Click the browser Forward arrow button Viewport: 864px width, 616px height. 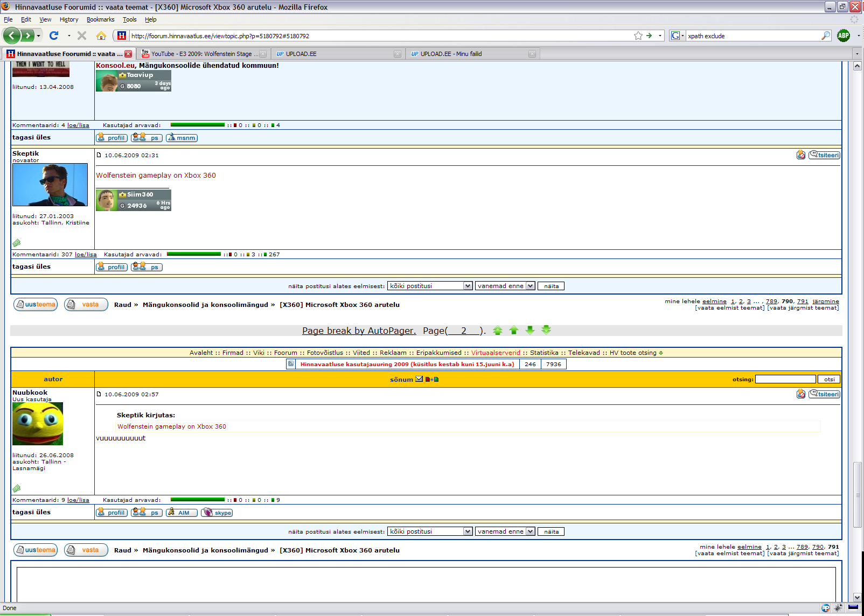[27, 36]
